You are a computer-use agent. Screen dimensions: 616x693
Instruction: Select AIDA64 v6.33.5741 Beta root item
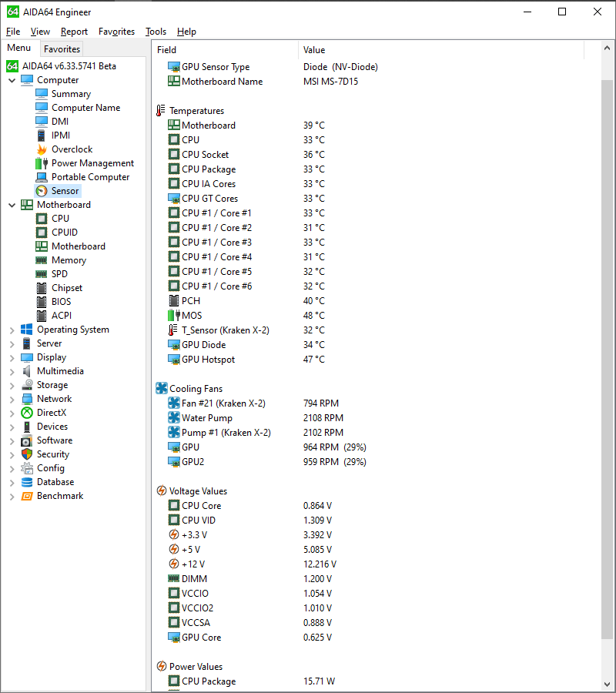point(69,66)
